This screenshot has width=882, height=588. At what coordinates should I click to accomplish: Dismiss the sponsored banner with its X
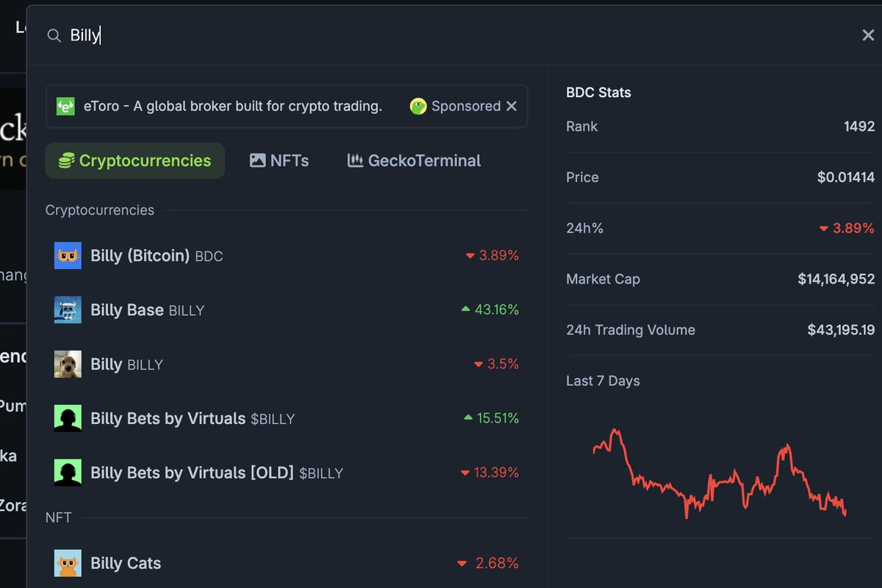tap(512, 107)
